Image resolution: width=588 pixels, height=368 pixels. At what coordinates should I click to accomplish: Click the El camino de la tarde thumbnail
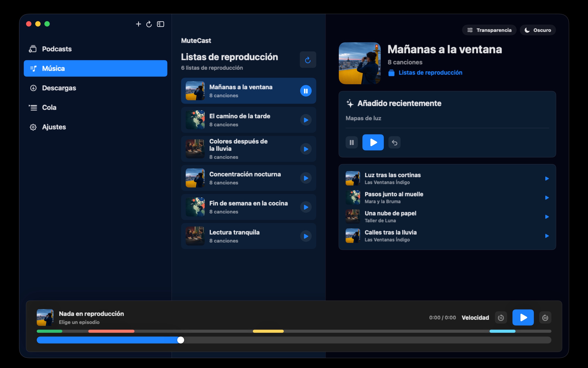point(195,120)
